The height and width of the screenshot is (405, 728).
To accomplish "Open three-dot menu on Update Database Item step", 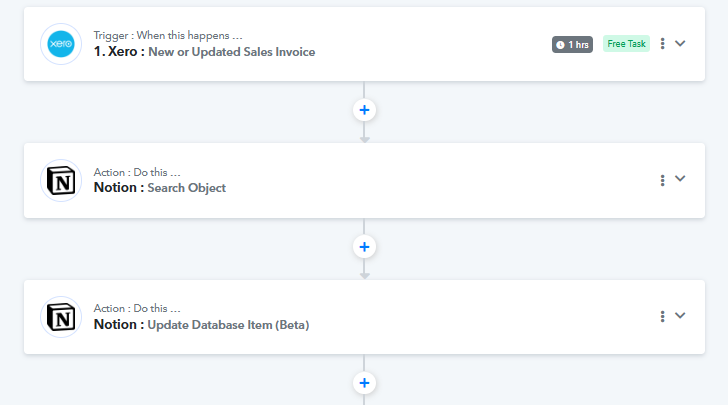I will coord(663,316).
